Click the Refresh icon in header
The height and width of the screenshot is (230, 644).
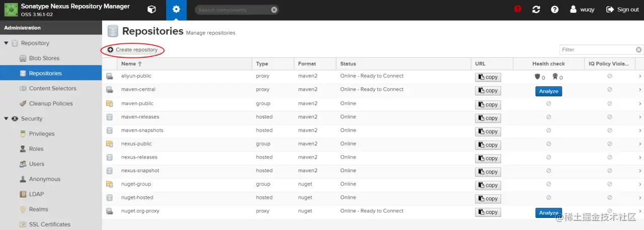(x=536, y=10)
